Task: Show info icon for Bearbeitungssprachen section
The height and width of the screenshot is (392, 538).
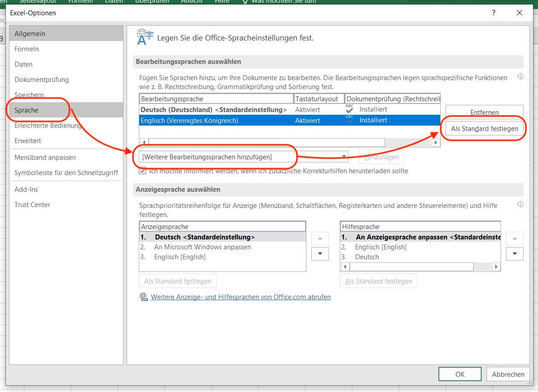Action: (520, 77)
